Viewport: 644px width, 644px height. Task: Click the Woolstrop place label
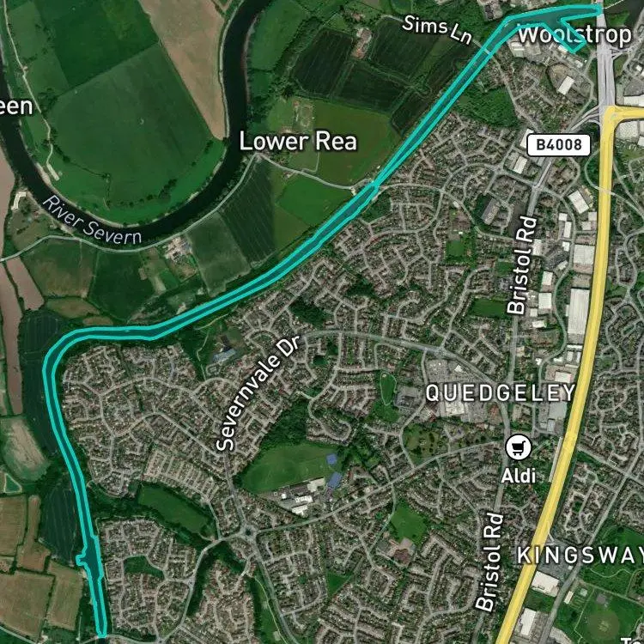pyautogui.click(x=575, y=35)
